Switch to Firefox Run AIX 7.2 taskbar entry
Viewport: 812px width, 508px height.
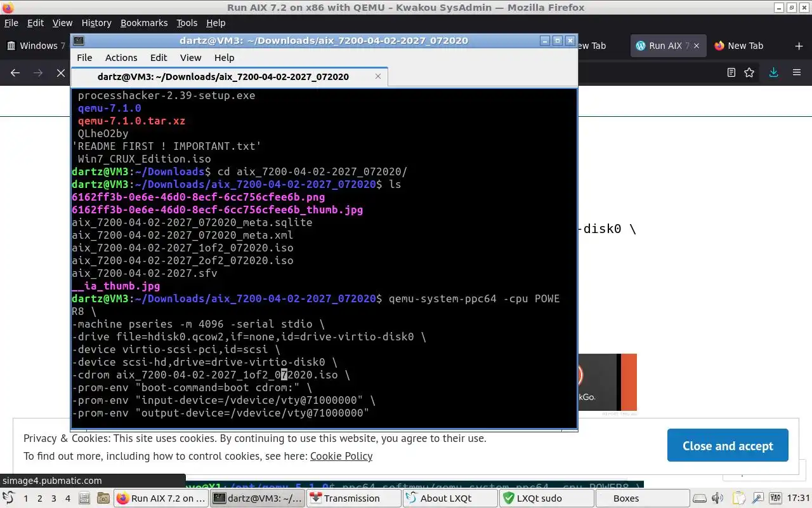161,498
